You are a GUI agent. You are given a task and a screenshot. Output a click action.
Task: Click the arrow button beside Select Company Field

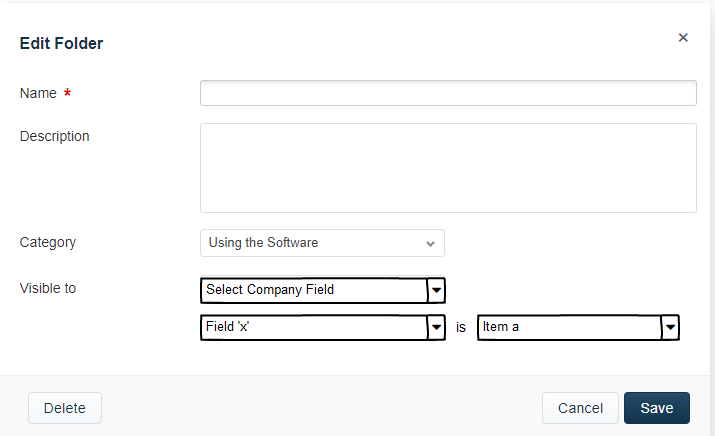coord(436,290)
